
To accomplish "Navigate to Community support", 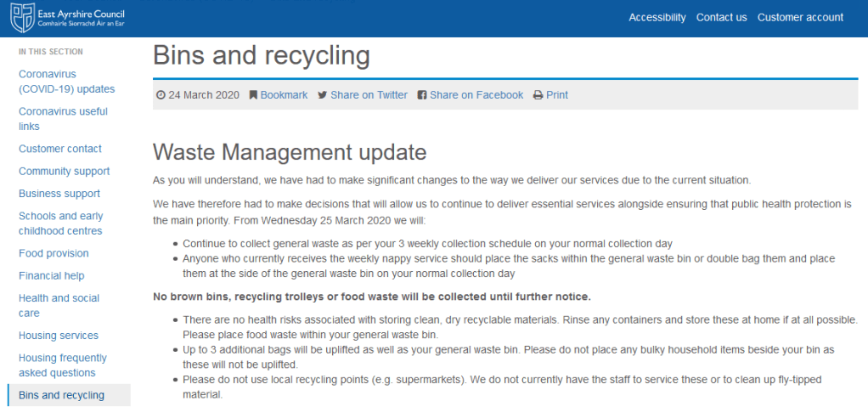I will coord(65,172).
